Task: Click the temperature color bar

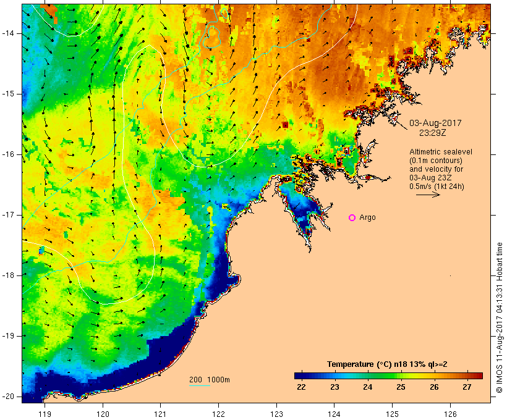Action: [x=388, y=376]
